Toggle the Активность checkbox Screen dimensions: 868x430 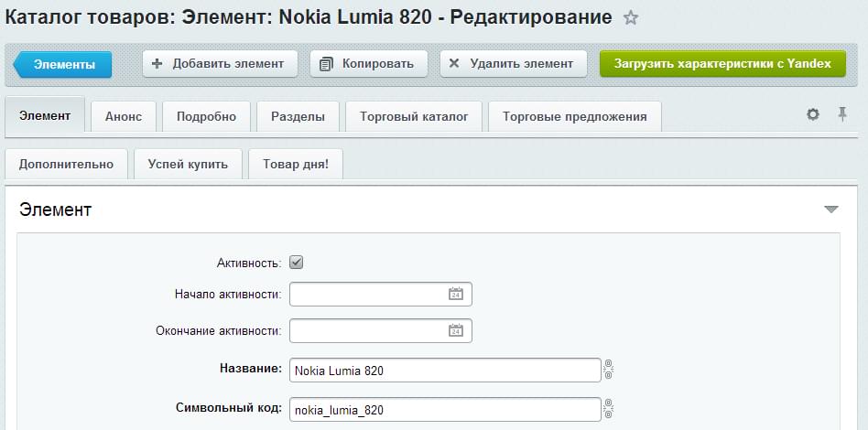click(x=297, y=263)
